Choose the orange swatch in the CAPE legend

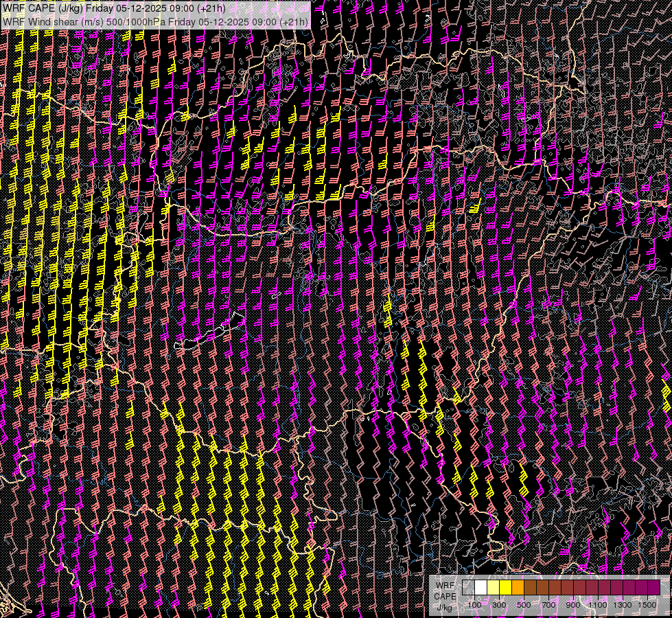tap(518, 587)
